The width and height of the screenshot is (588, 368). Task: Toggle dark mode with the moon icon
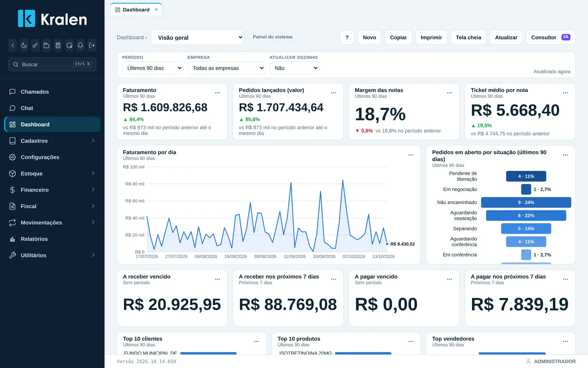click(24, 46)
